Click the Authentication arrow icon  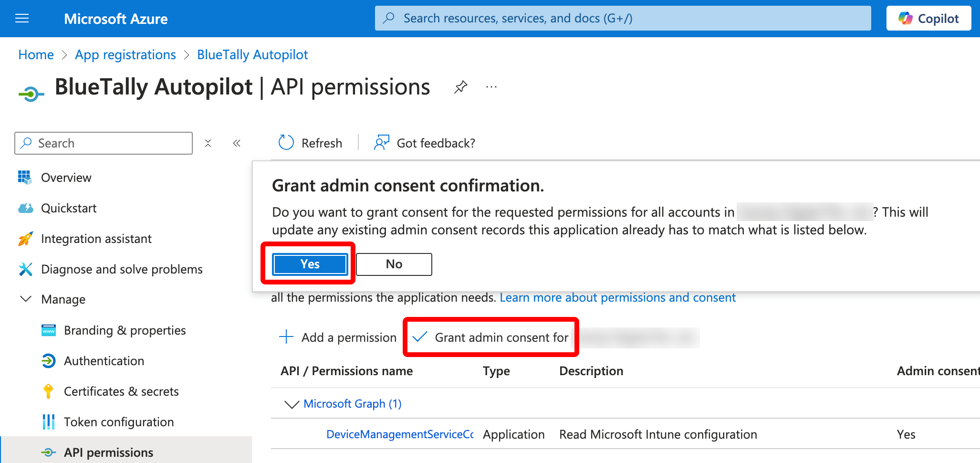coord(48,361)
